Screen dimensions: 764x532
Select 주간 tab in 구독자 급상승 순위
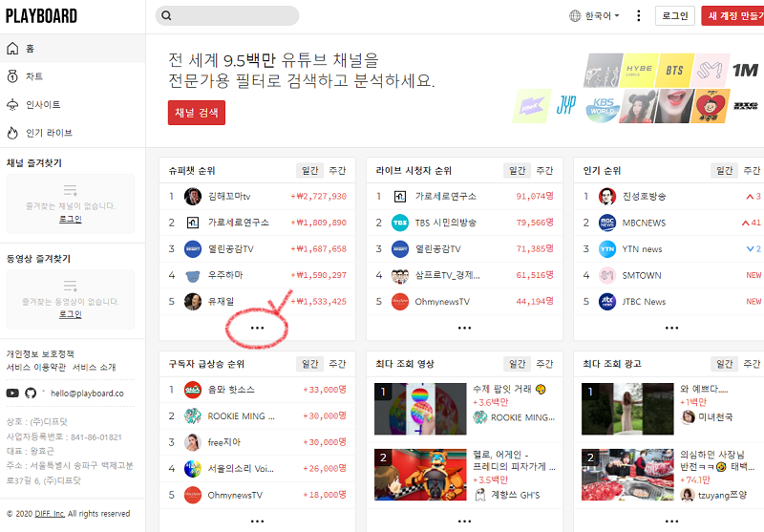(337, 364)
